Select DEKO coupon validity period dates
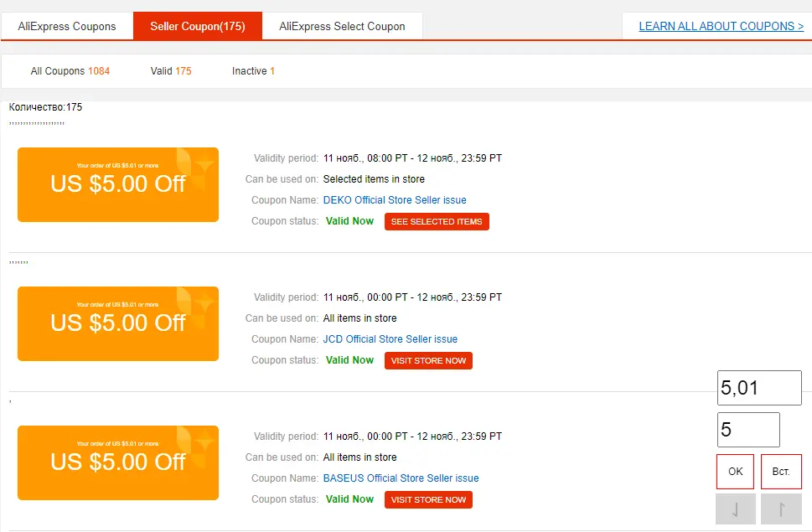 pyautogui.click(x=412, y=158)
